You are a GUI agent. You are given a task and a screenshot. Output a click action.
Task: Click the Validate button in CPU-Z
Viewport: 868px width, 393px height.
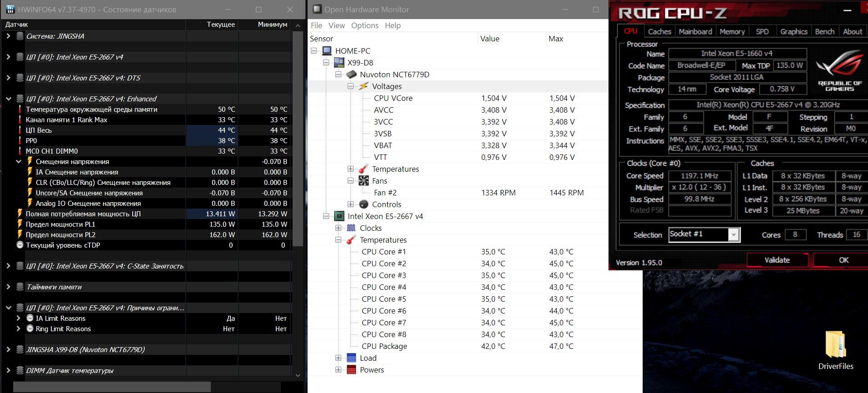tap(777, 260)
